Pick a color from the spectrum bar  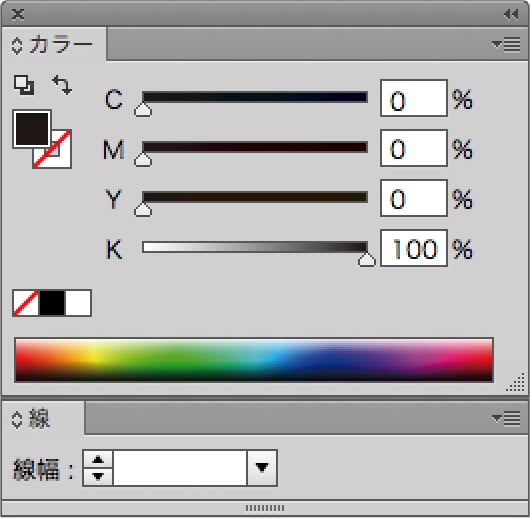pyautogui.click(x=254, y=360)
